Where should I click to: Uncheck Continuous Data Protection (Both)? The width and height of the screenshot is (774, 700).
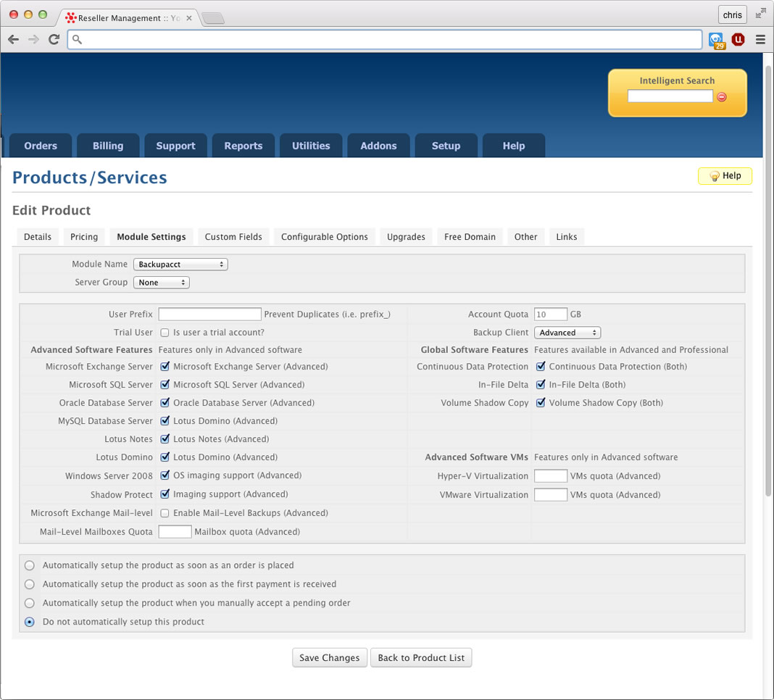[541, 366]
